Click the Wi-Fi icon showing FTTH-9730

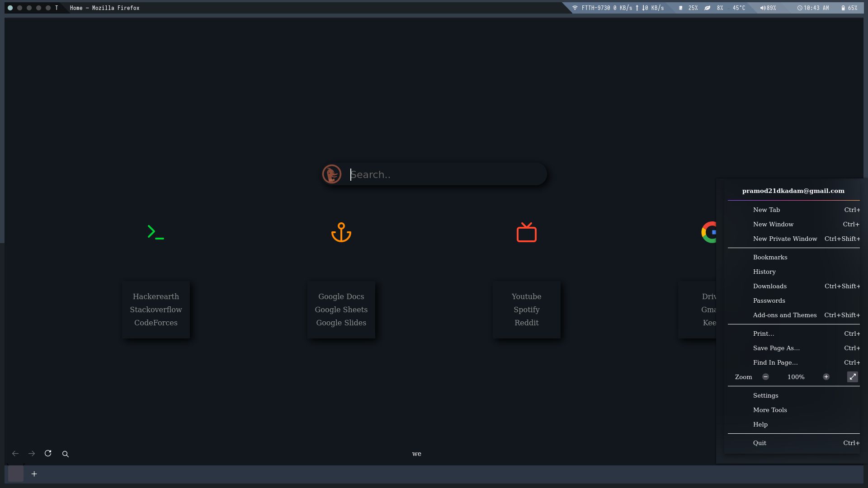(x=575, y=8)
